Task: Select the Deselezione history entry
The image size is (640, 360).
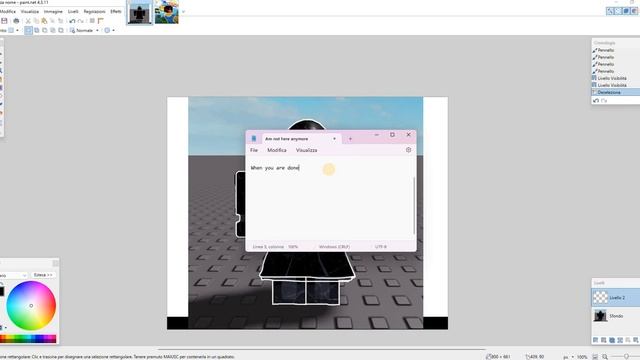Action: (616, 92)
